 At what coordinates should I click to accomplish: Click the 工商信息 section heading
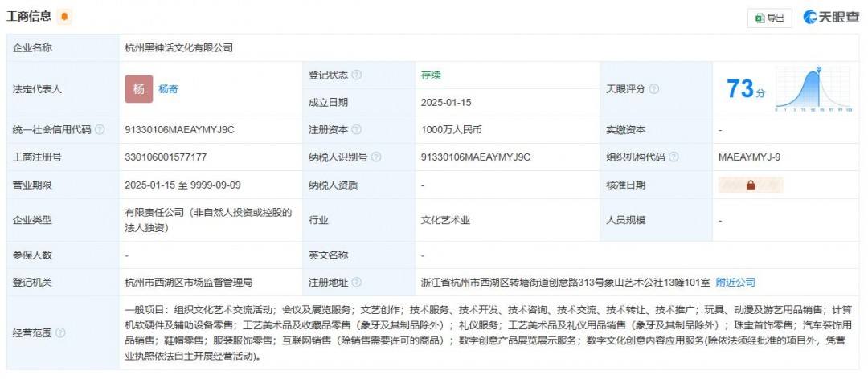pos(29,17)
